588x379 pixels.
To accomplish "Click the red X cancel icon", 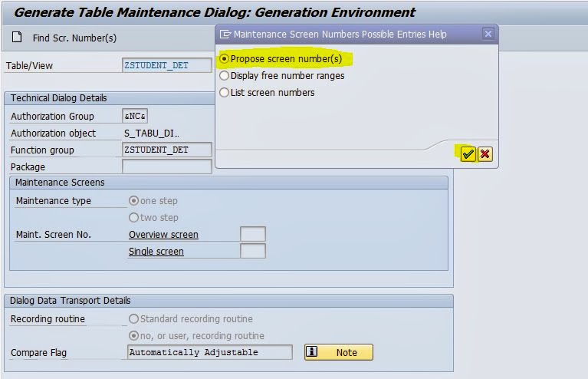I will (485, 154).
